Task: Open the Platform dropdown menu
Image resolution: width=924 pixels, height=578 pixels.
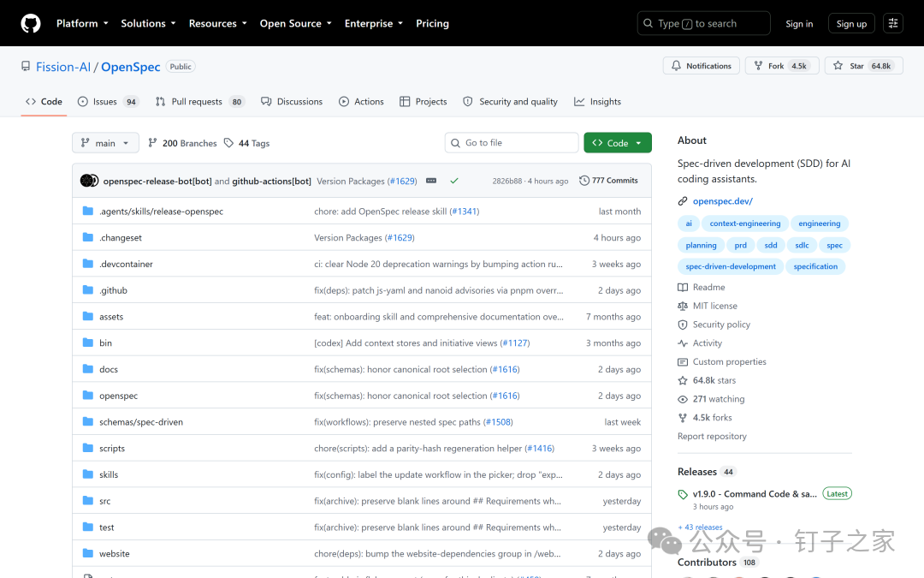Action: pyautogui.click(x=82, y=24)
